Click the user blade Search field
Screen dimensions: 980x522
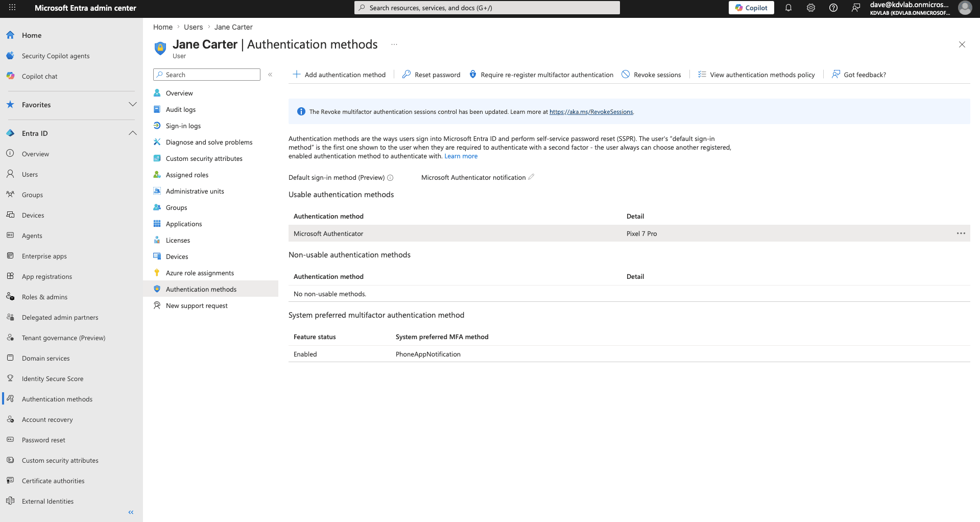[207, 75]
